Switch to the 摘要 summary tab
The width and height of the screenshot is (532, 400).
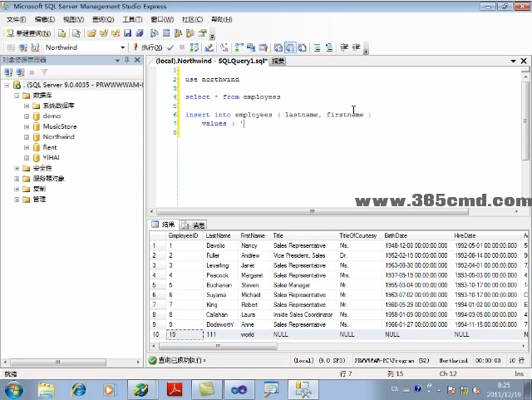(x=278, y=61)
